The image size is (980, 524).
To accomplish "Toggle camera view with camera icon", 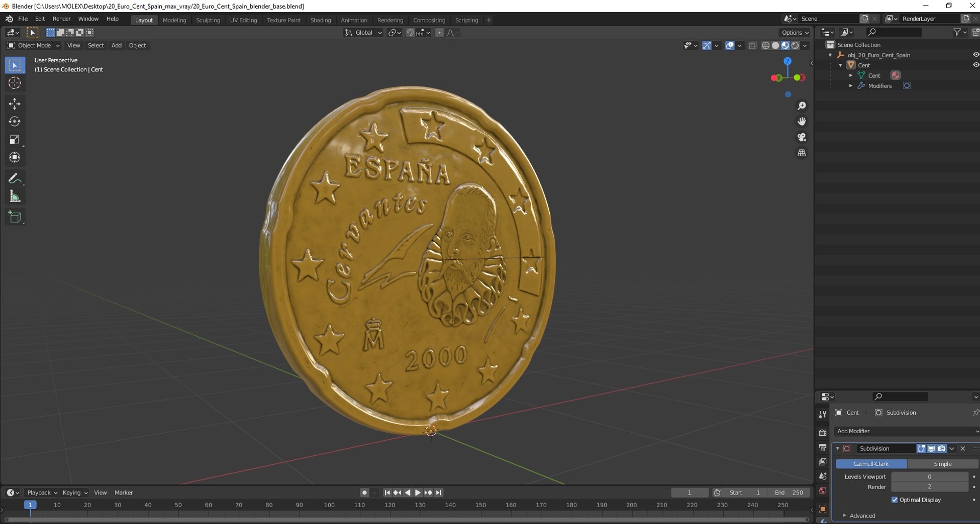I will [x=802, y=137].
